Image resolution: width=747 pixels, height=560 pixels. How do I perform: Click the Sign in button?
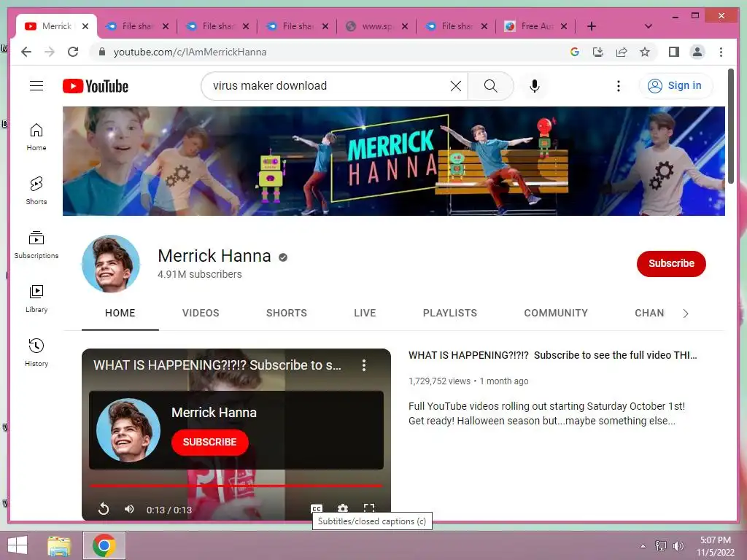pyautogui.click(x=675, y=86)
